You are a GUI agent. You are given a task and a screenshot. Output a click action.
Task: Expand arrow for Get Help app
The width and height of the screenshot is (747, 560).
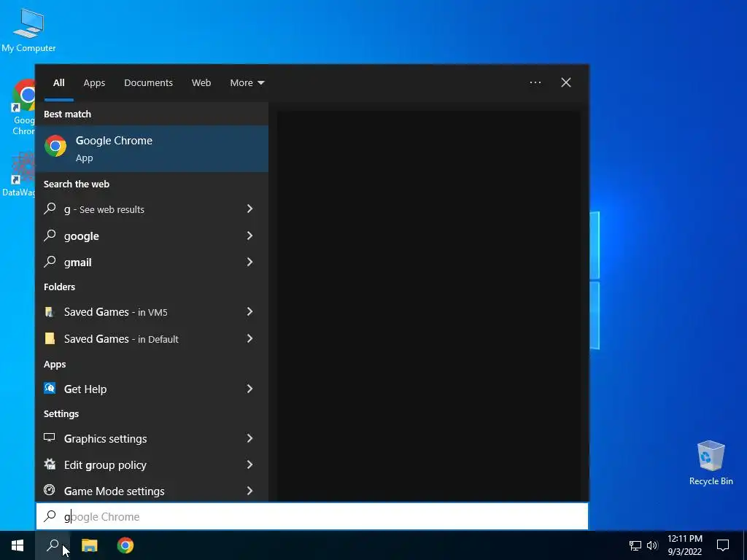click(249, 389)
